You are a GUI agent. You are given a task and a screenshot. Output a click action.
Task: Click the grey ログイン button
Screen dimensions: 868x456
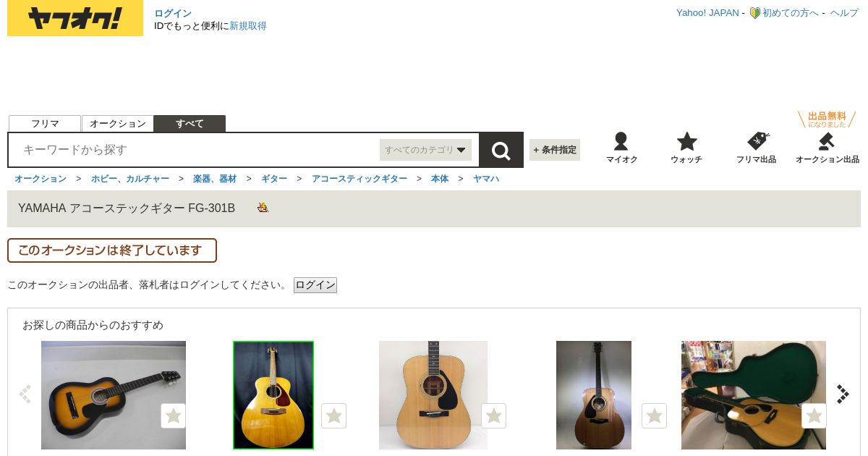pyautogui.click(x=315, y=285)
